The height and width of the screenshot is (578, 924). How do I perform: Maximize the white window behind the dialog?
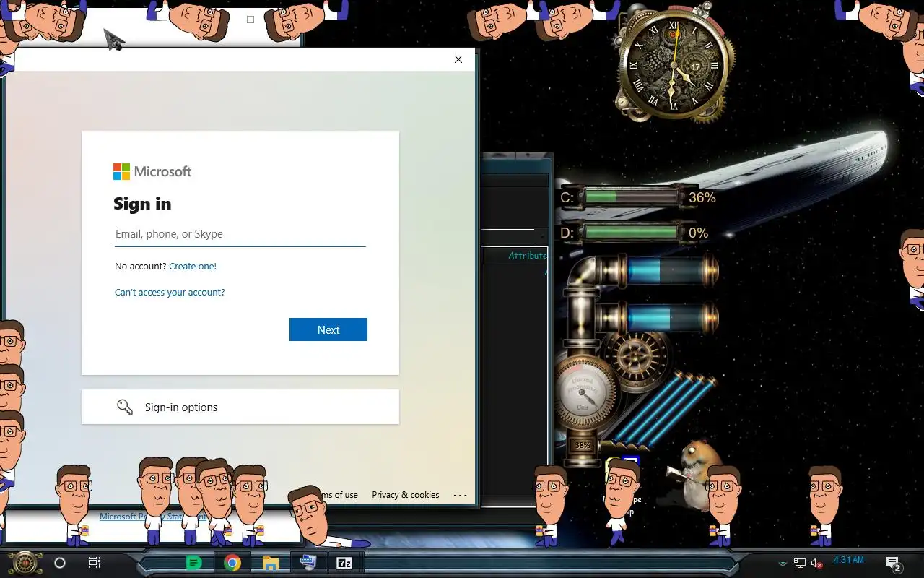point(250,20)
